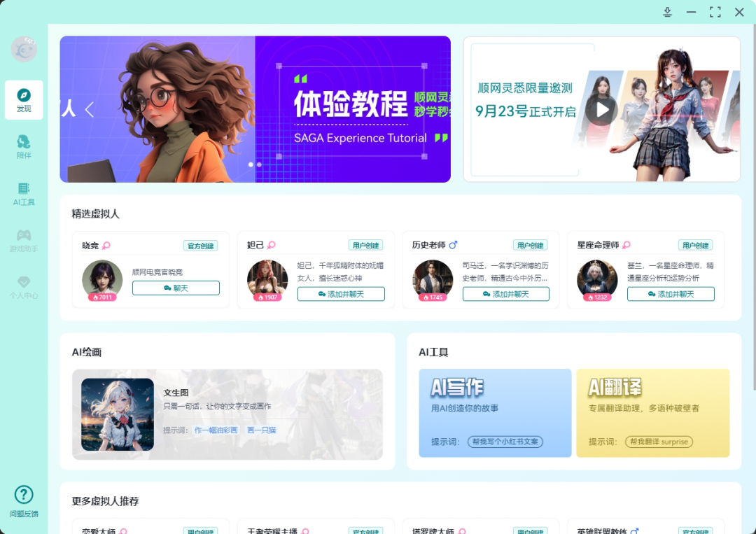Screen dimensions: 756x534
Task: Use the 帮我写个小红书文案 prompt
Action: [x=505, y=442]
